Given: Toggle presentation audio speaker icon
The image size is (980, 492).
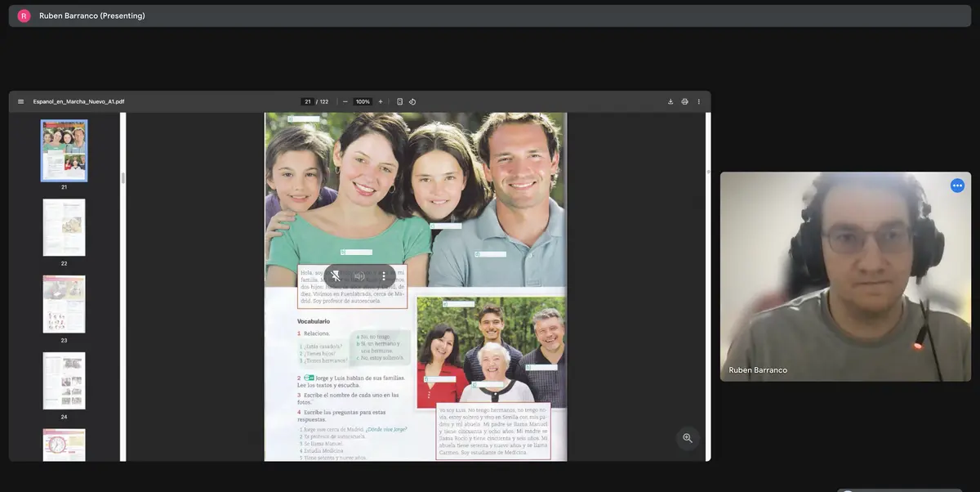Looking at the screenshot, I should point(359,276).
